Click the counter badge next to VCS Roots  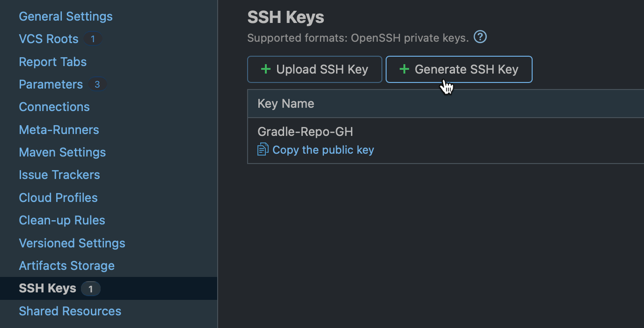click(x=92, y=39)
